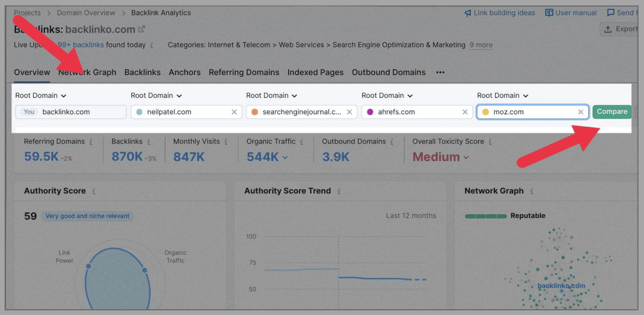
Task: Click into the searchenginejournal.com input field
Action: pyautogui.click(x=301, y=112)
